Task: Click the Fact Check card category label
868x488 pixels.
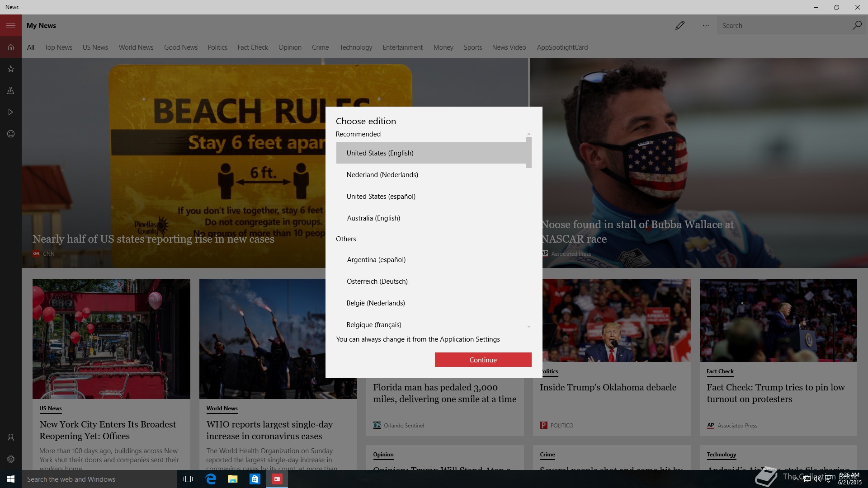Action: (x=720, y=371)
